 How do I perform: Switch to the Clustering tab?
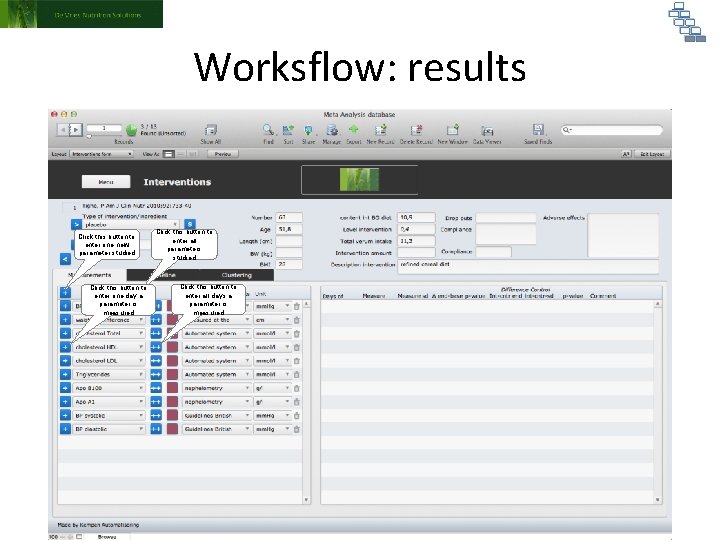click(236, 275)
